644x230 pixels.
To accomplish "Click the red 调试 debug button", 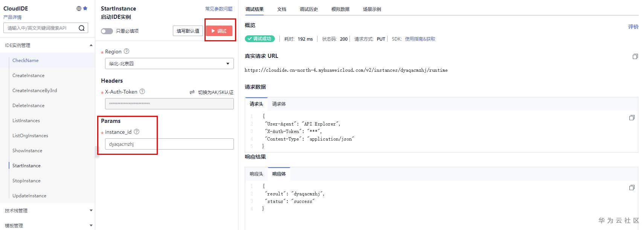I will pos(219,31).
